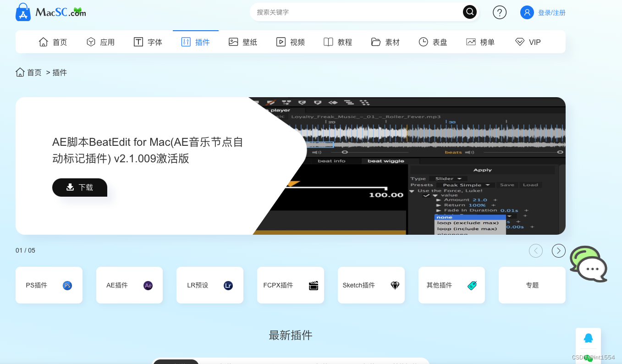The image size is (622, 364).
Task: Select the Lr icon on LR预设 card
Action: [228, 285]
